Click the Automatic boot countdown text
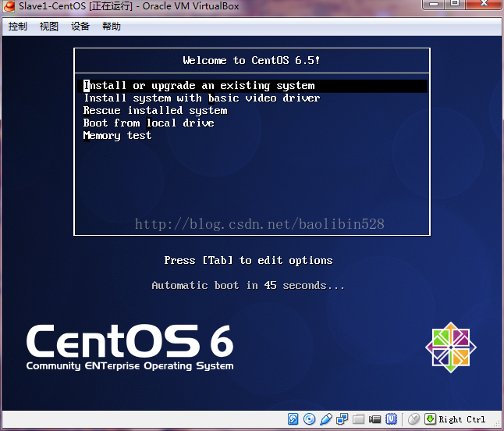Image resolution: width=504 pixels, height=431 pixels. click(248, 285)
